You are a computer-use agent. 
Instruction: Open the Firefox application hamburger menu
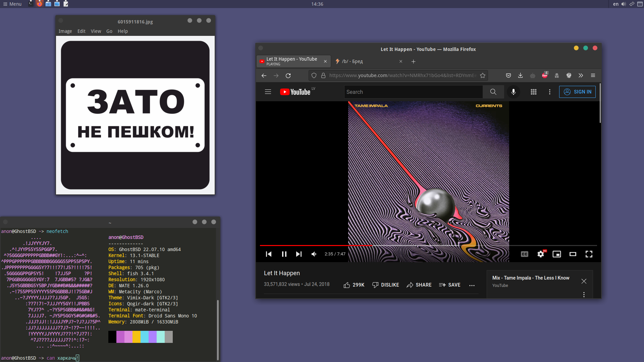pyautogui.click(x=593, y=76)
